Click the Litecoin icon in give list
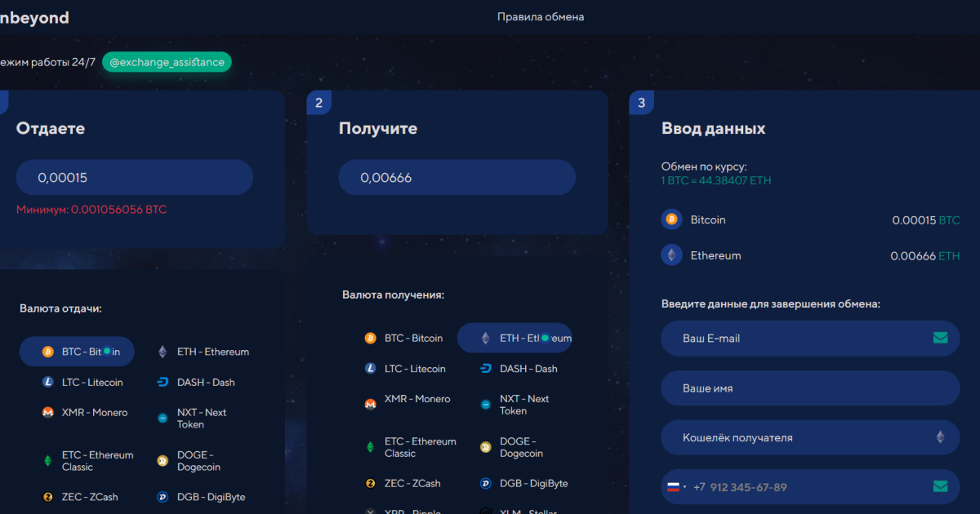Image resolution: width=980 pixels, height=514 pixels. (x=47, y=382)
